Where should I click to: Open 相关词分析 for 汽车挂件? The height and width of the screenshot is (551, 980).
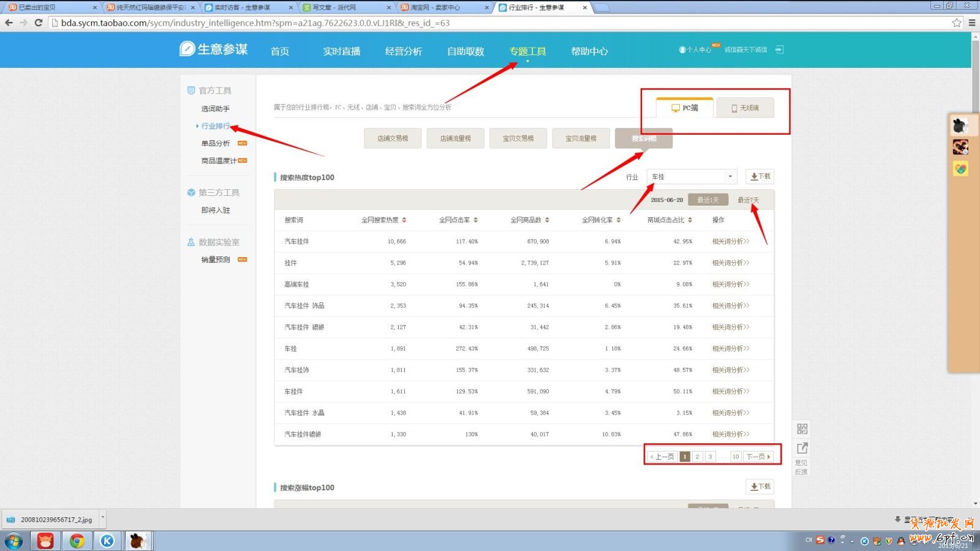[730, 241]
